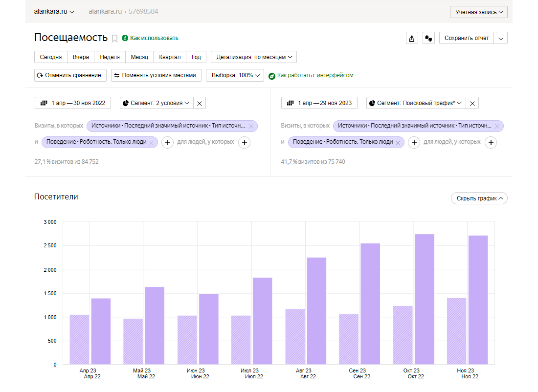This screenshot has height=392, width=538.
Task: Click the pie icon in Сегмент: 2 условия
Action: 126,103
